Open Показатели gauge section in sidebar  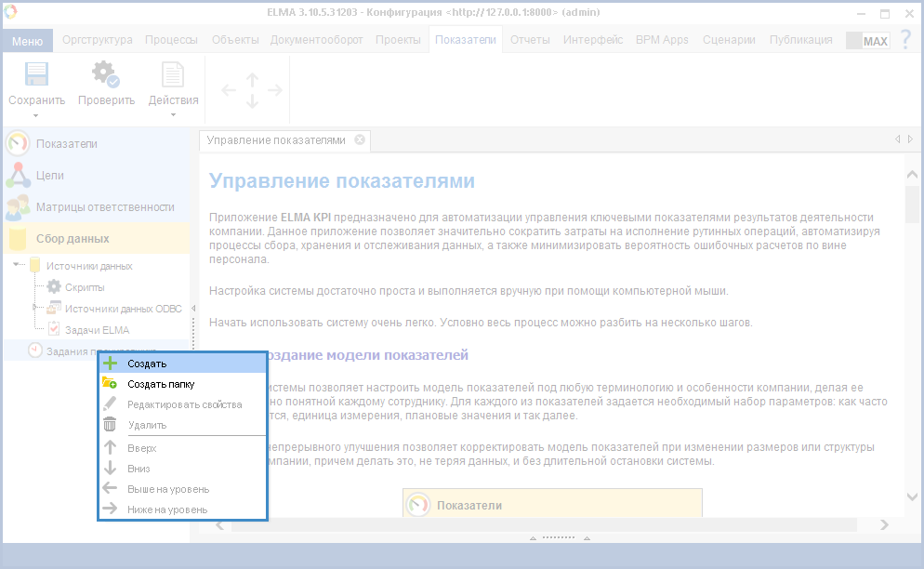(x=66, y=144)
